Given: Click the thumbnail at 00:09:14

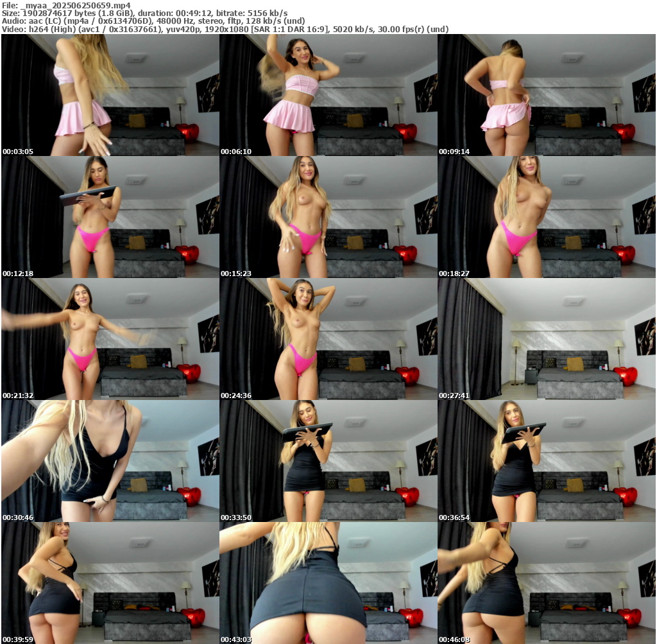Looking at the screenshot, I should 547,95.
